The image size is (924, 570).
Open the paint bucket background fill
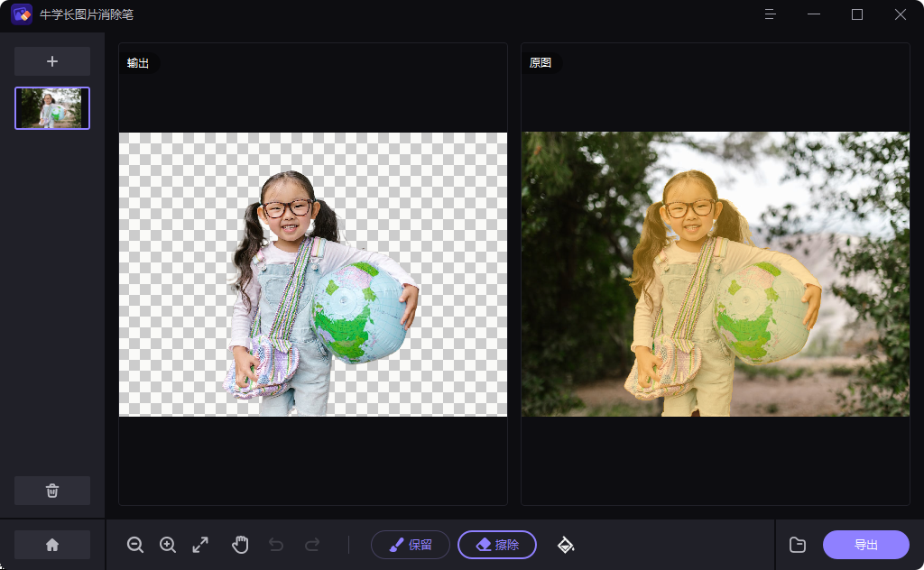[x=566, y=545]
